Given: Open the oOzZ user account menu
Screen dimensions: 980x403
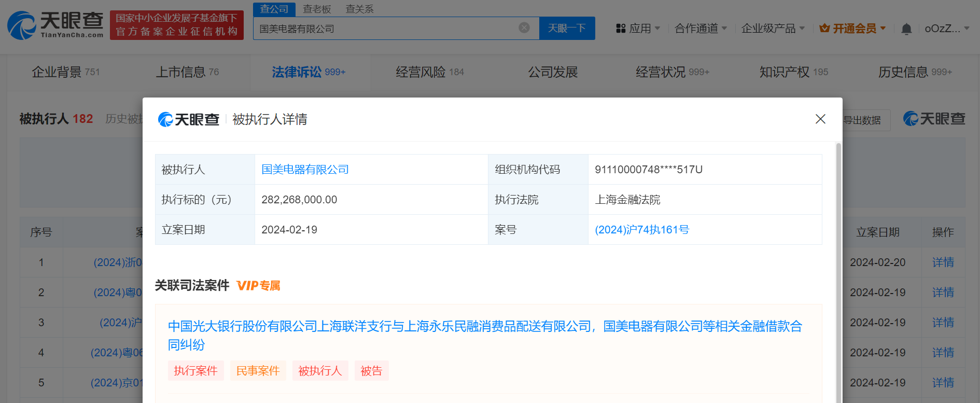Looking at the screenshot, I should [x=946, y=29].
